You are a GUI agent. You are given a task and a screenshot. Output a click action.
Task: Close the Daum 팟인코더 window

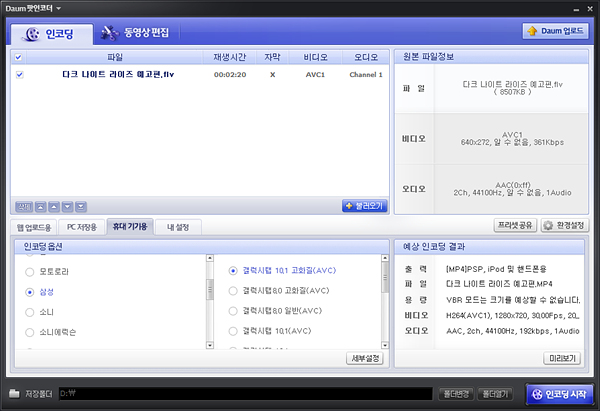590,8
